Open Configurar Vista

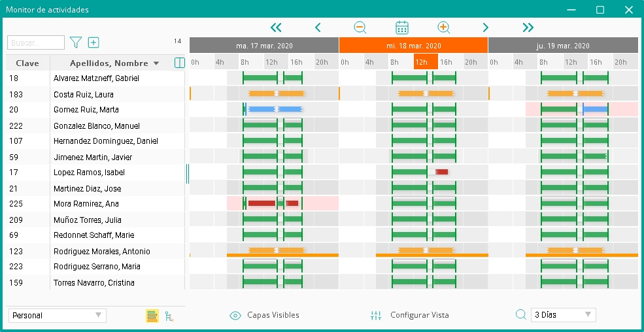411,315
